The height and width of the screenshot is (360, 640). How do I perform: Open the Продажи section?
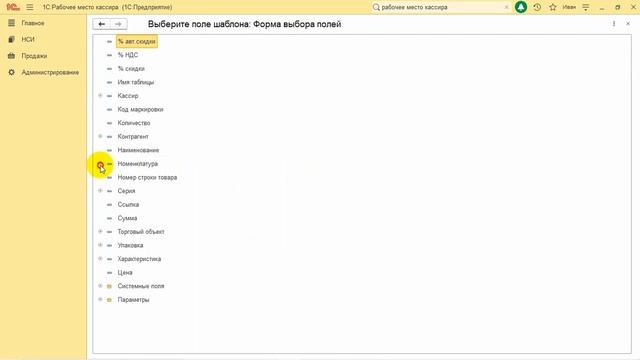[x=34, y=56]
